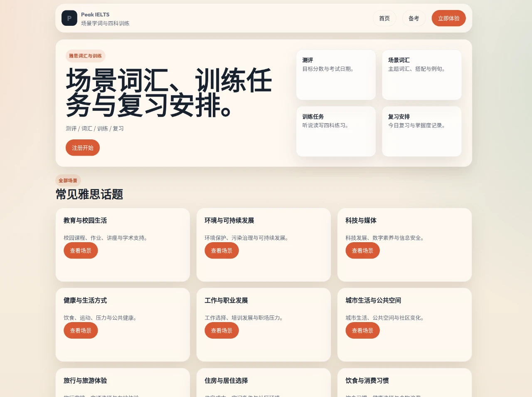Click the 立即体验 button
532x397 pixels.
448,18
